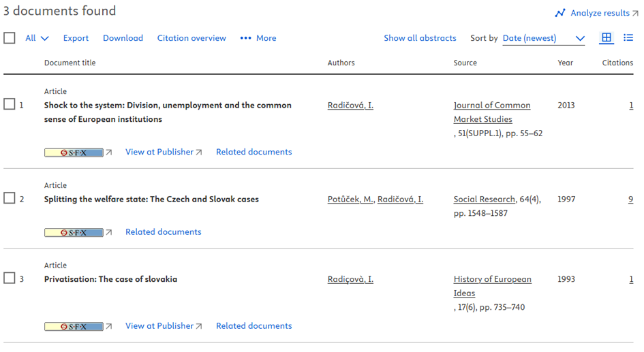This screenshot has width=644, height=352.
Task: Open citation count 9 for document 2
Action: 630,199
